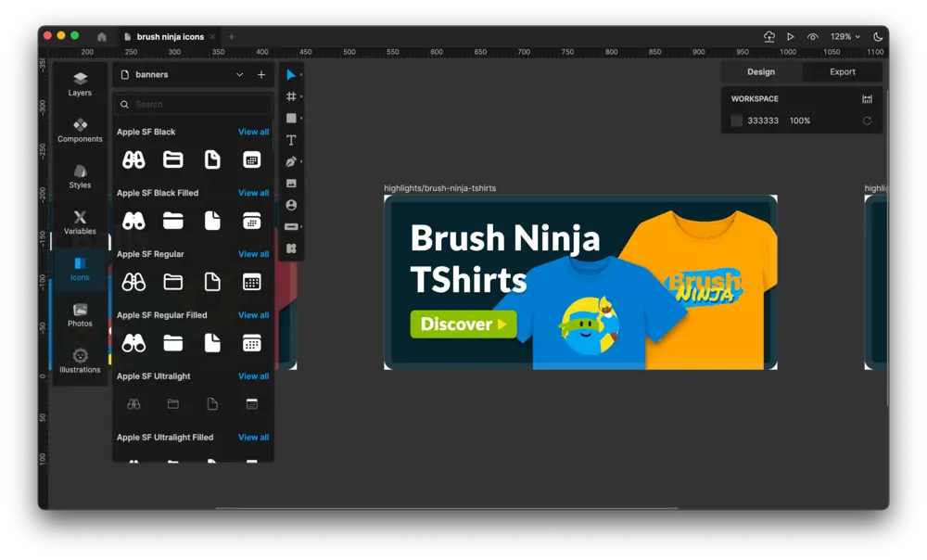The image size is (927, 560).
Task: Select the Frame tool
Action: [291, 95]
